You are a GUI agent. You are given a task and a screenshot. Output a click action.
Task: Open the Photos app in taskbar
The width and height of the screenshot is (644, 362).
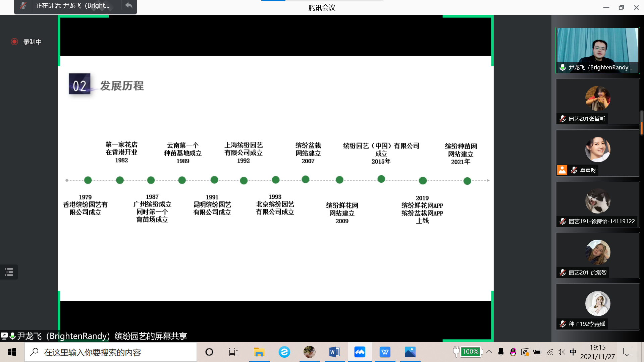(410, 352)
